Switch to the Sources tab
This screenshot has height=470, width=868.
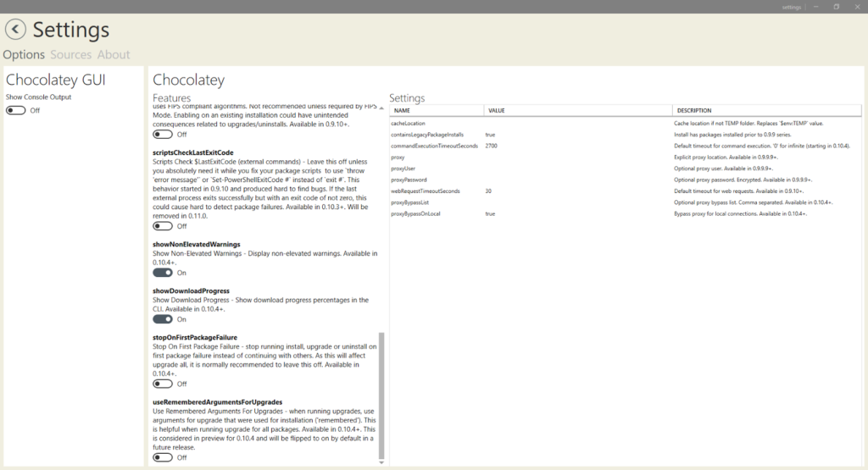71,55
